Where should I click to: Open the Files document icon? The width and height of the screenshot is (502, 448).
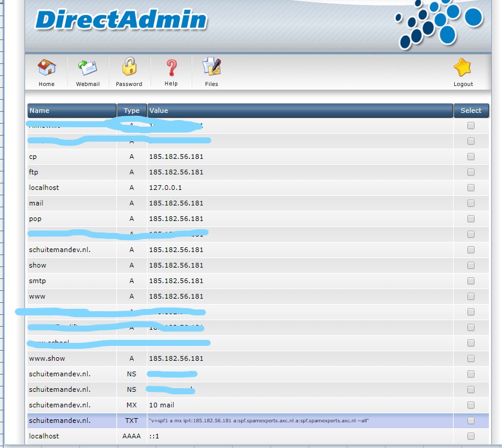click(x=212, y=66)
